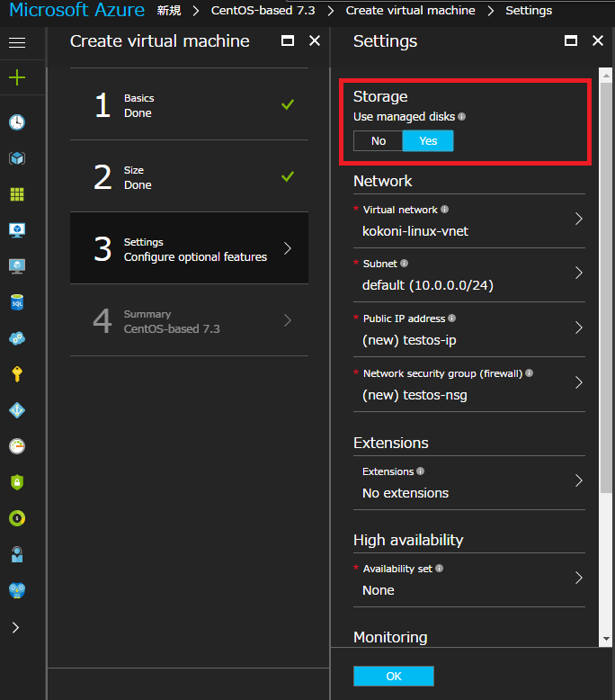Open the recent clock icon in sidebar
Viewport: 615px width, 700px height.
[17, 121]
